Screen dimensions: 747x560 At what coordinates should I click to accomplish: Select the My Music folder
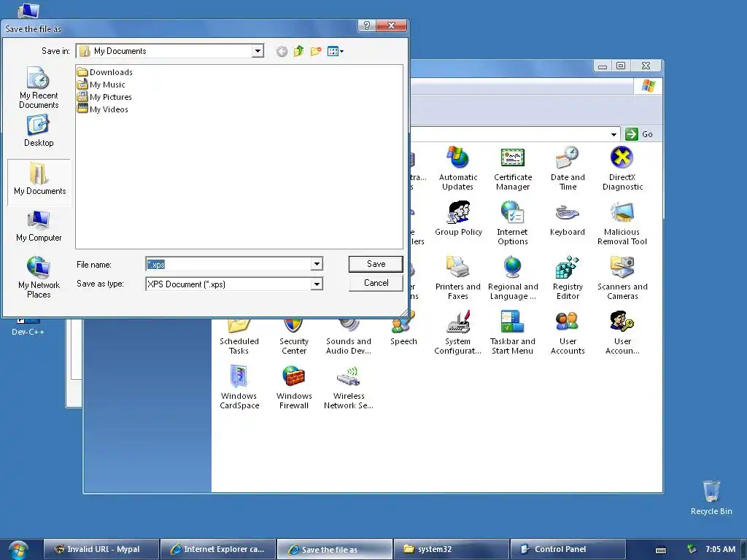click(x=101, y=85)
